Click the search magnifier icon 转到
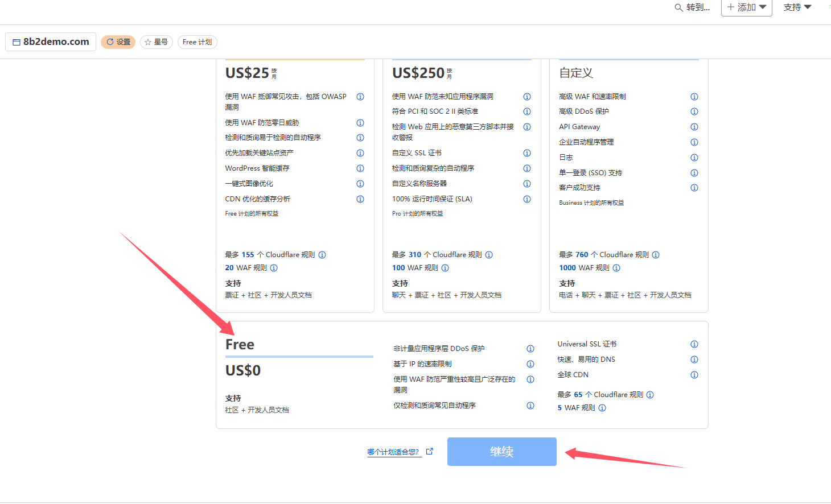831x504 pixels. pyautogui.click(x=678, y=8)
